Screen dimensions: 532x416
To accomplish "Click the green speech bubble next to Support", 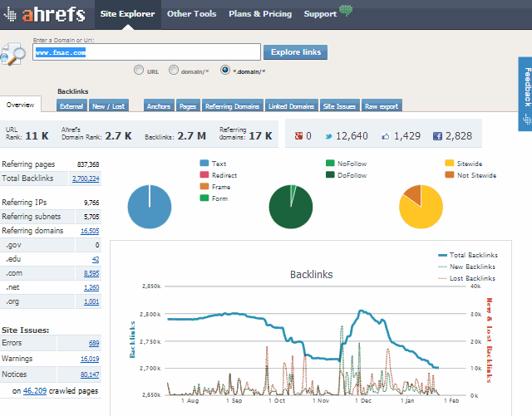I will pos(346,11).
